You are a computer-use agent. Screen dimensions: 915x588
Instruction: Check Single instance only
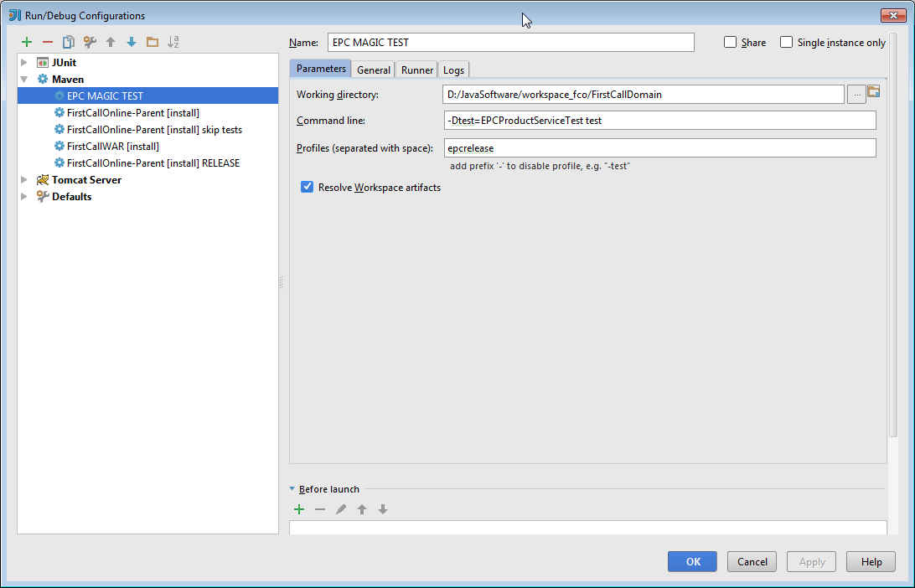tap(785, 42)
